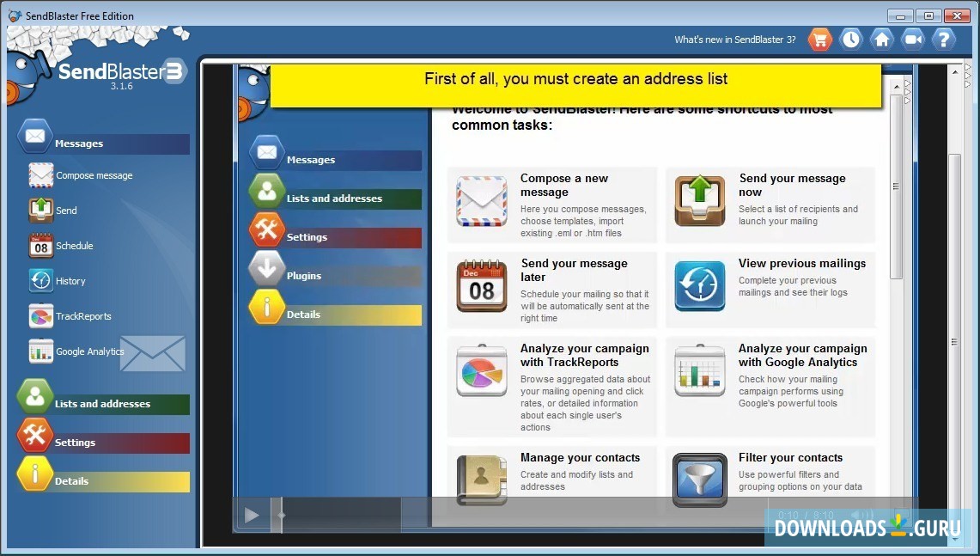Open the video tutorials camera icon
The width and height of the screenshot is (980, 556).
point(913,40)
